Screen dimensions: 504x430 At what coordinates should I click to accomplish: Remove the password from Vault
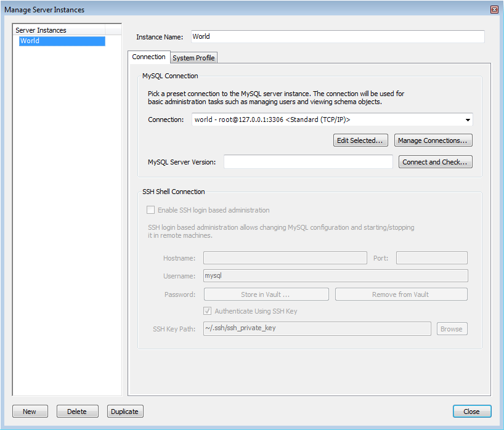(x=400, y=294)
